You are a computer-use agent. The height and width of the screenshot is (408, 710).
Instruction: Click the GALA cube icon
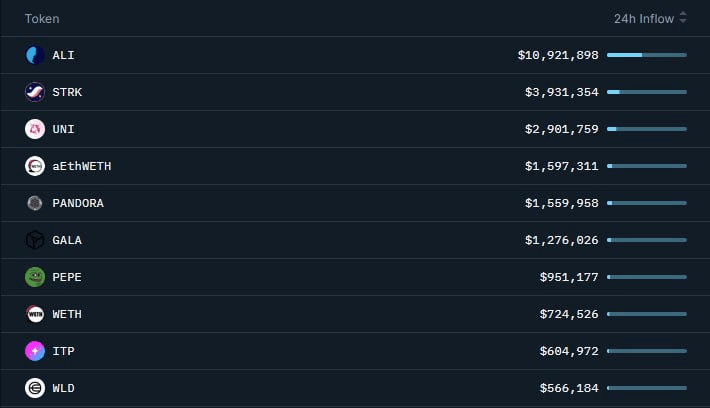tap(35, 240)
